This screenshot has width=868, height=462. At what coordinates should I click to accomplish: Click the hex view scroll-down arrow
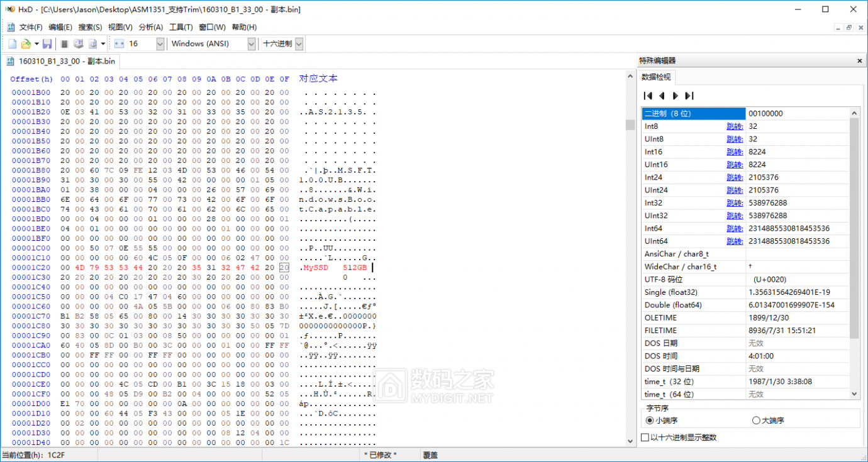[x=630, y=441]
